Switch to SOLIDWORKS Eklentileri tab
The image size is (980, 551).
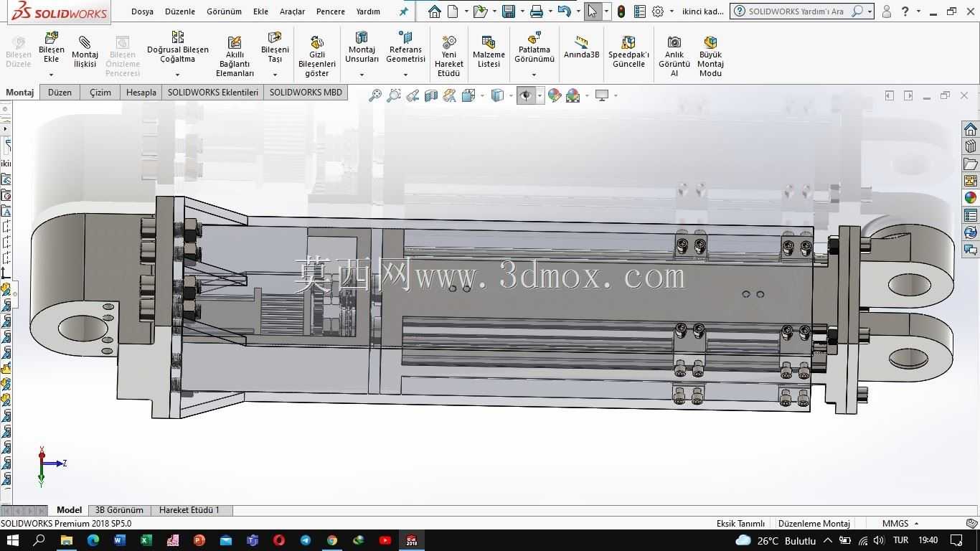[213, 92]
